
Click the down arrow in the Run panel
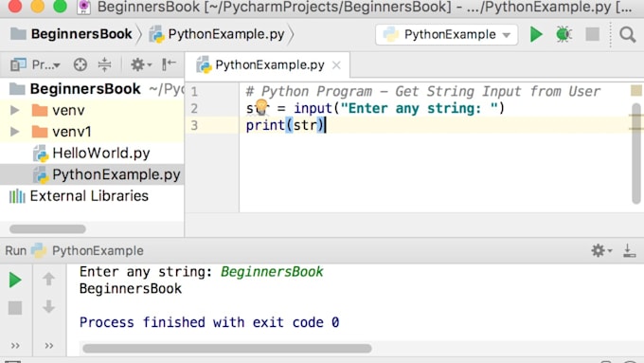pyautogui.click(x=48, y=307)
